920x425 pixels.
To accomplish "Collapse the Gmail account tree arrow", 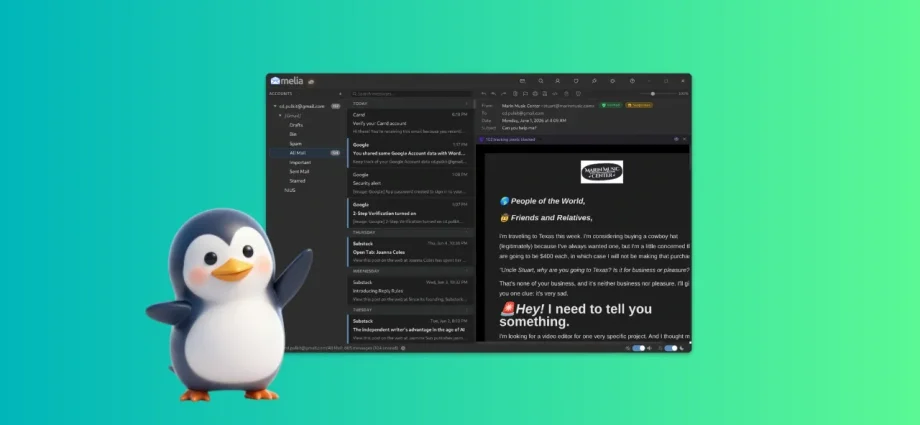I will (x=275, y=106).
